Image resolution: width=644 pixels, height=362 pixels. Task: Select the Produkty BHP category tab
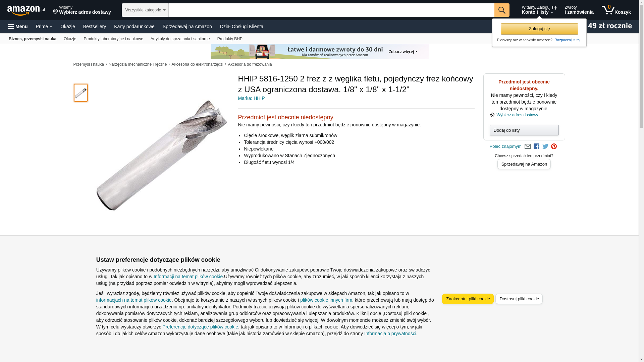230,39
